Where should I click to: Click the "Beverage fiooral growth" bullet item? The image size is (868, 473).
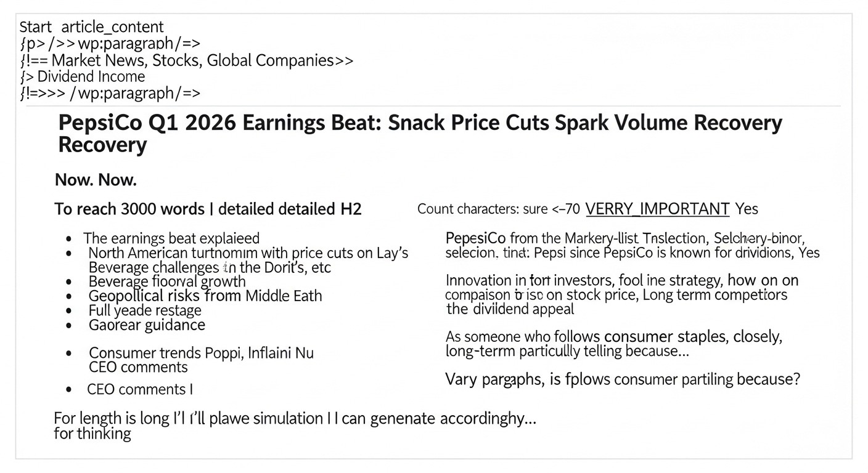coord(167,282)
